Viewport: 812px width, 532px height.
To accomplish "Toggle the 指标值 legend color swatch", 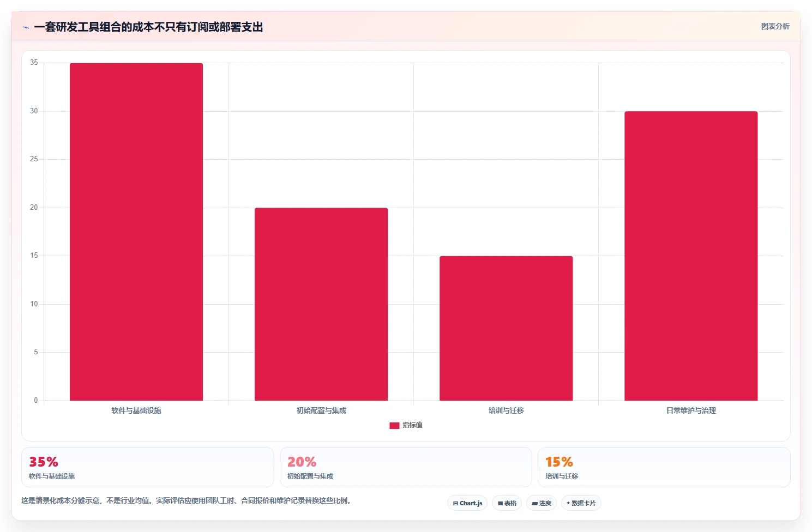I will [394, 425].
